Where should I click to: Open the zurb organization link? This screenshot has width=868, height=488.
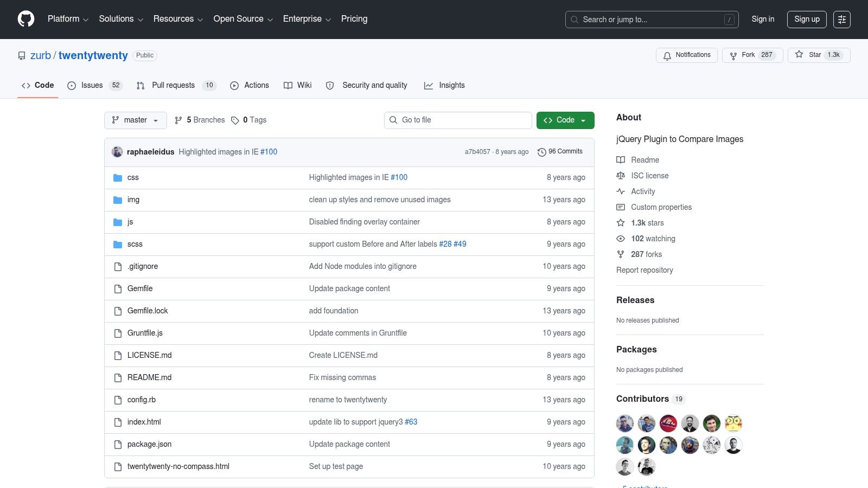coord(41,56)
